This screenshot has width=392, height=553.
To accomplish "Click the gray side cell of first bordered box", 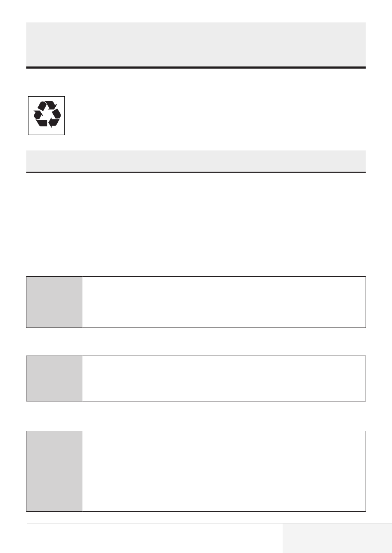I will [x=54, y=302].
